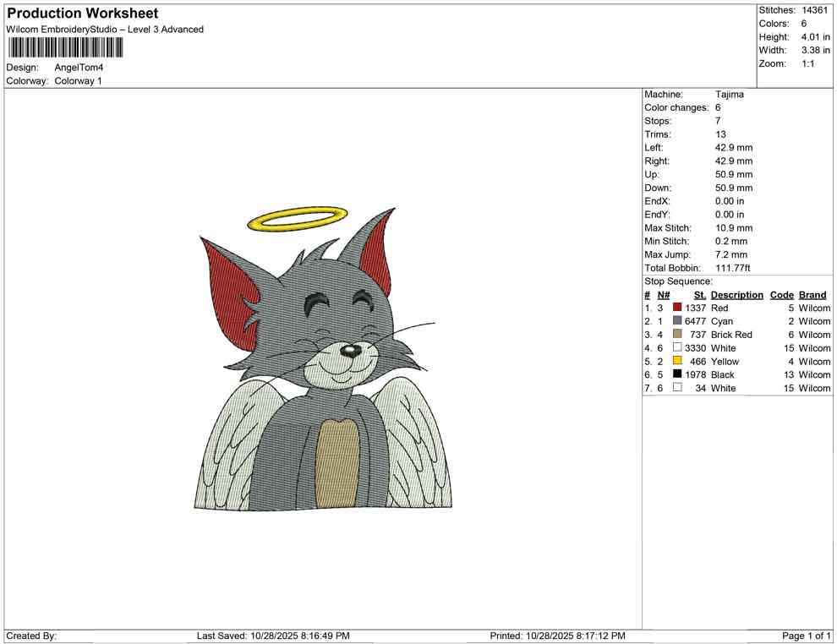This screenshot has width=837, height=644.
Task: Click the Stitches count value
Action: (x=817, y=10)
